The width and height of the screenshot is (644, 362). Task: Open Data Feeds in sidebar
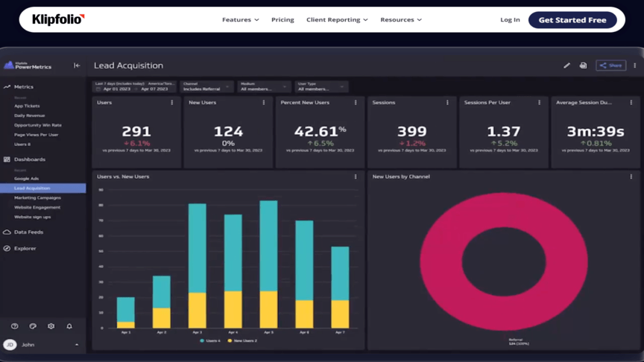click(x=28, y=232)
